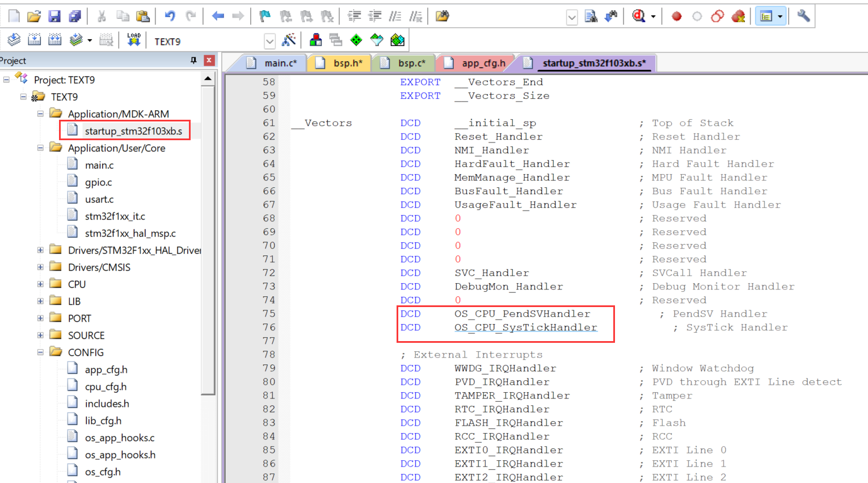Disable all breakpoints
Screen dimensions: 868x483
coord(718,16)
